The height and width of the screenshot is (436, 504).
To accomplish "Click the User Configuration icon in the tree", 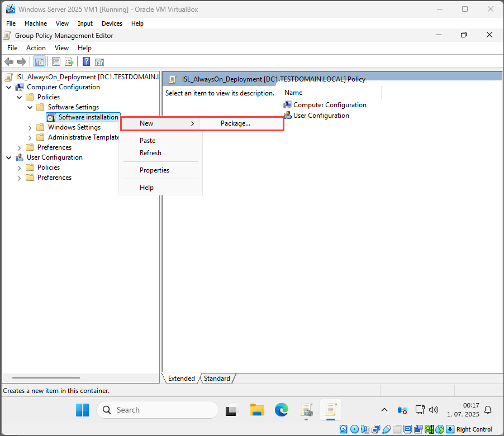I will pyautogui.click(x=20, y=157).
